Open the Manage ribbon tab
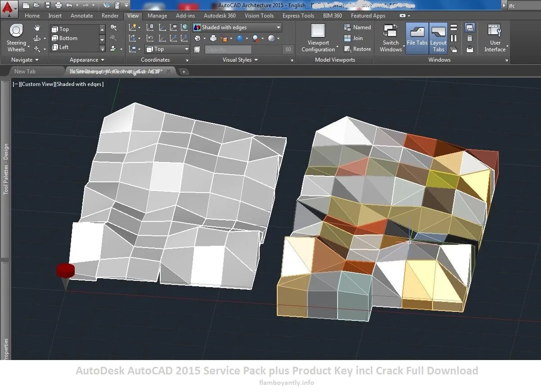This screenshot has width=541, height=392. [157, 16]
